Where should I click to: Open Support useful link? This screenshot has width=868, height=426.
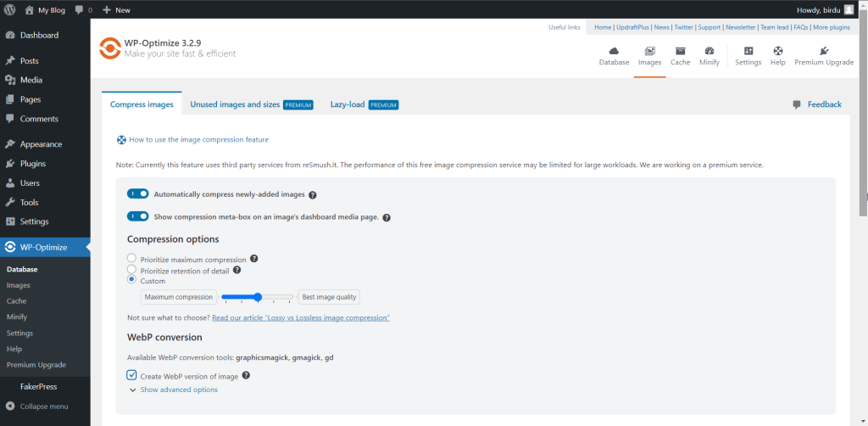(709, 27)
